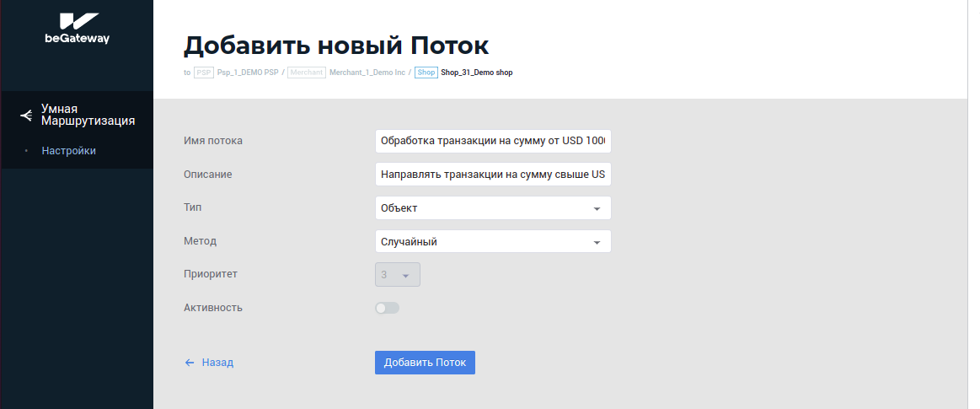Focus the Имя потока text field
Viewport: 980px width, 409px height.
(x=492, y=141)
